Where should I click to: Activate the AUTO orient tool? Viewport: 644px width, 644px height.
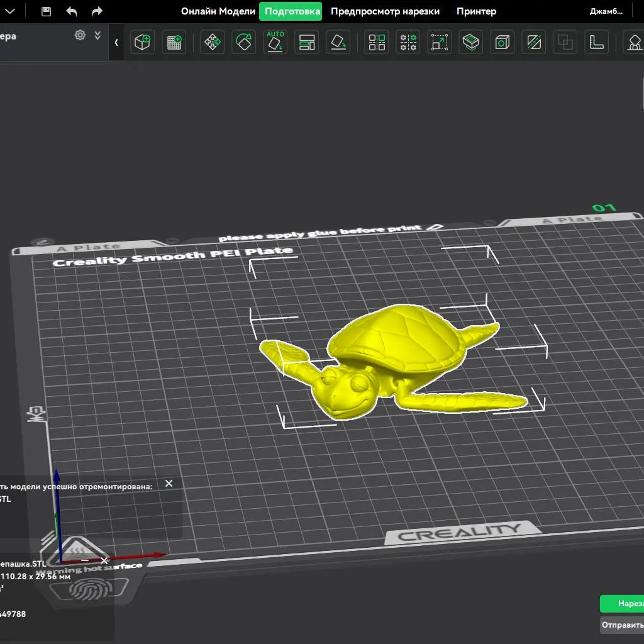pos(275,42)
